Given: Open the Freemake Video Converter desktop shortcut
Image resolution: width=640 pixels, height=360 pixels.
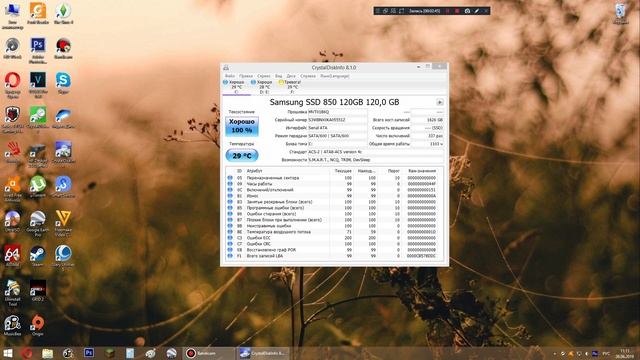Looking at the screenshot, I should pos(63,224).
